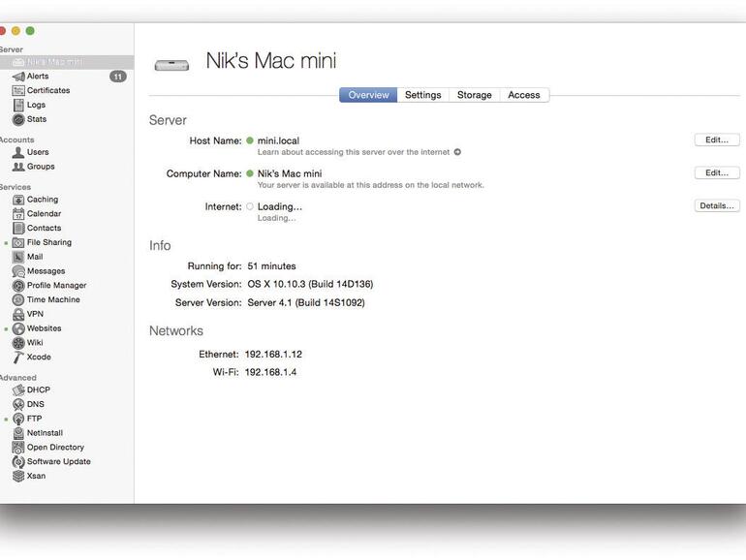This screenshot has width=746, height=560.
Task: Open the Logs document icon
Action: click(18, 105)
